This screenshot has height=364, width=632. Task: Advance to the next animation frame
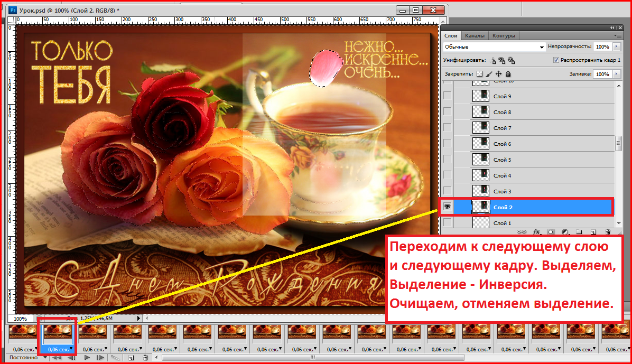[100, 358]
